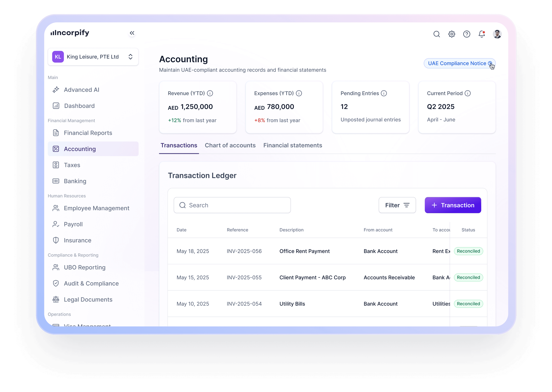Image resolution: width=552 pixels, height=392 pixels.
Task: Switch to Financial statements tab
Action: pos(293,145)
